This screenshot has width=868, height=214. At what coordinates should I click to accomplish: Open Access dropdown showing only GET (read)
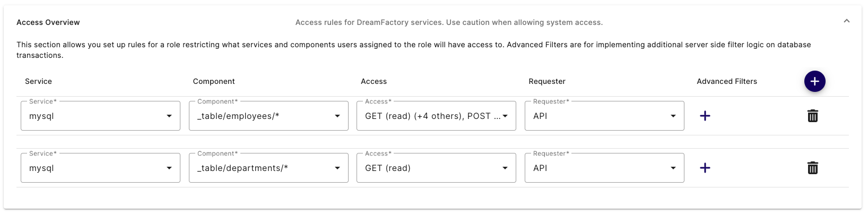point(436,168)
